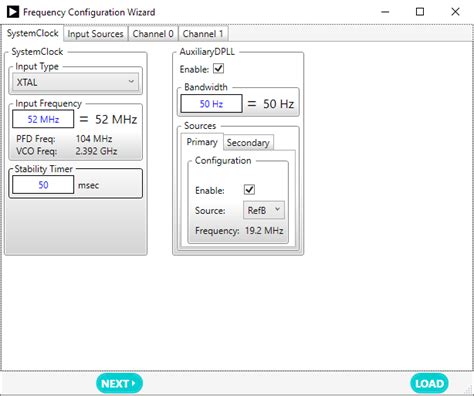Close the Frequency Configuration Wizard window

click(x=455, y=12)
